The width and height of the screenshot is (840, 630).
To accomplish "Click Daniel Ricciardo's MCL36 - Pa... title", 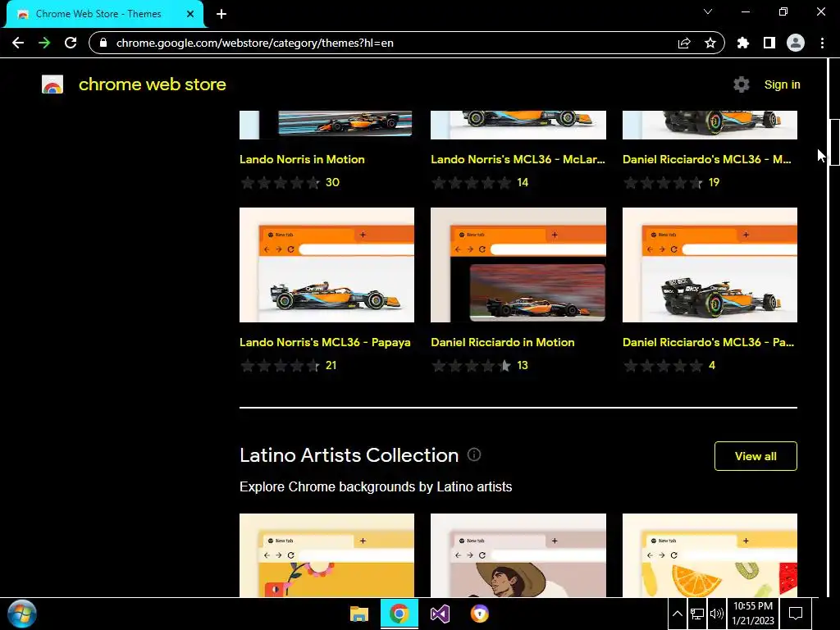I will pos(708,342).
